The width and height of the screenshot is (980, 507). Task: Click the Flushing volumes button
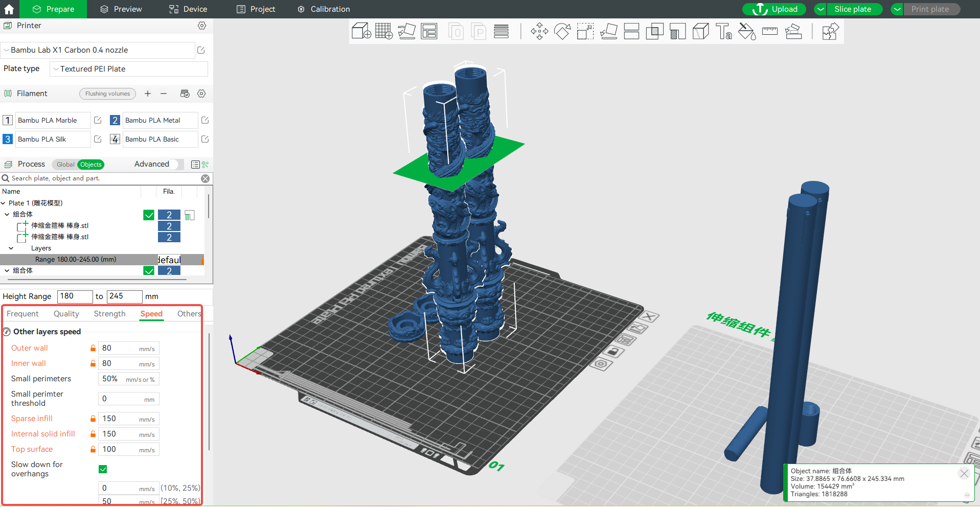[x=107, y=94]
